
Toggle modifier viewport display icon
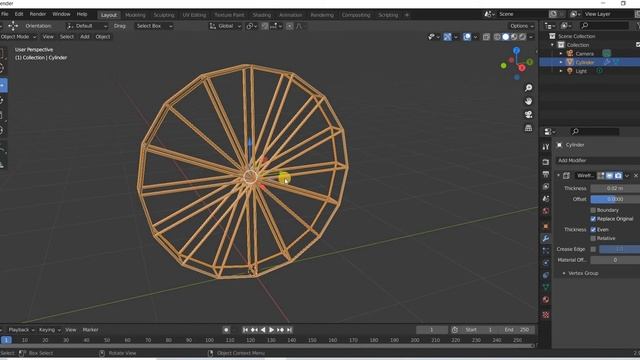click(x=609, y=176)
